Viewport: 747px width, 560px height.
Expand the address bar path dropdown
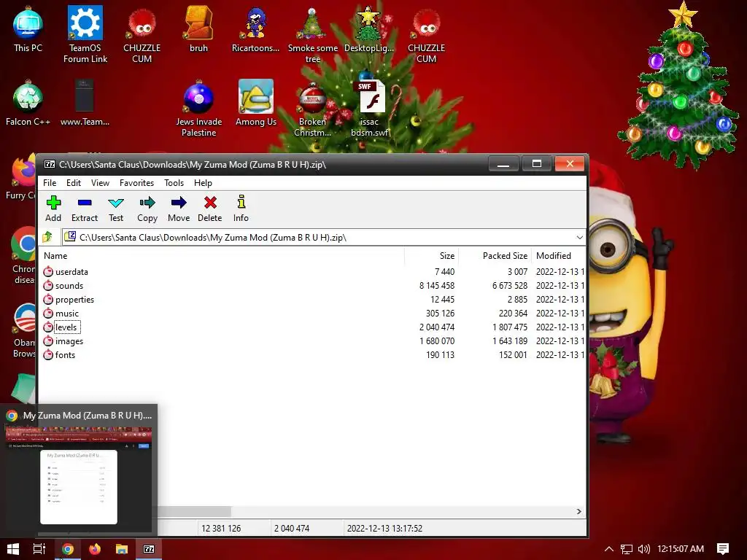[579, 237]
